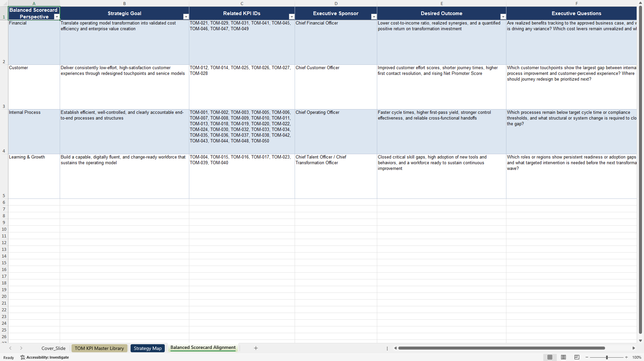Click the 100% zoom level
Screen dimensions: 644x361
(637, 357)
